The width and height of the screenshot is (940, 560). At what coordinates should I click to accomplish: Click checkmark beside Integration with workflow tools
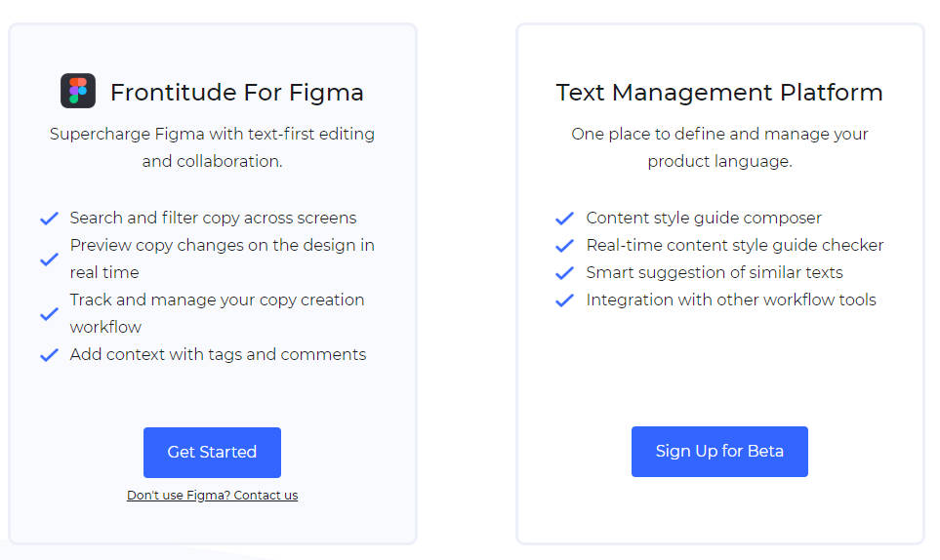[564, 300]
